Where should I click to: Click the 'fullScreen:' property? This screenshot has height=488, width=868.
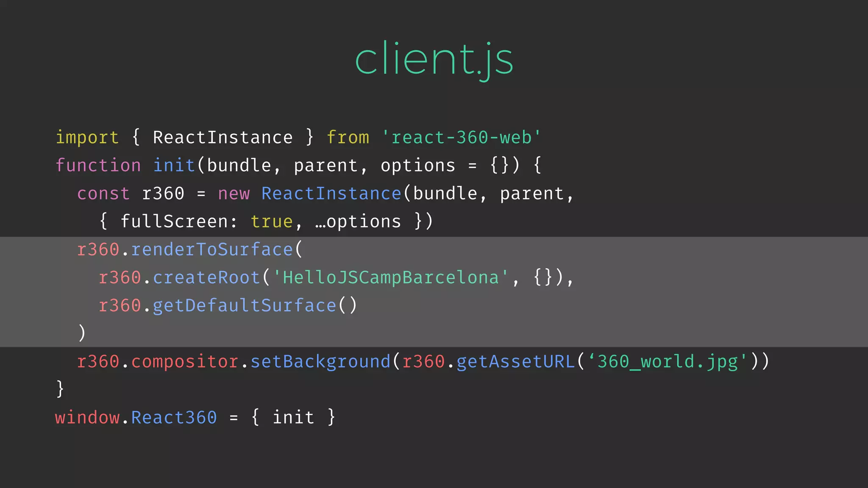(179, 221)
